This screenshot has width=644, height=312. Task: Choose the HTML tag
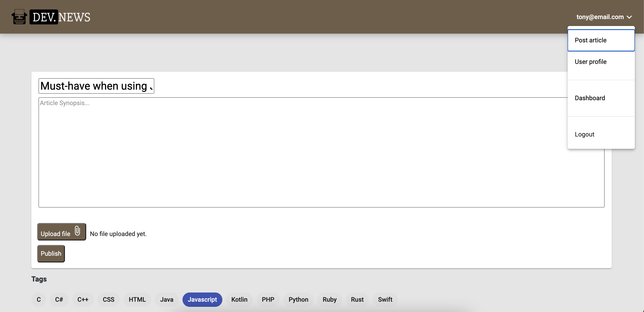tap(137, 299)
